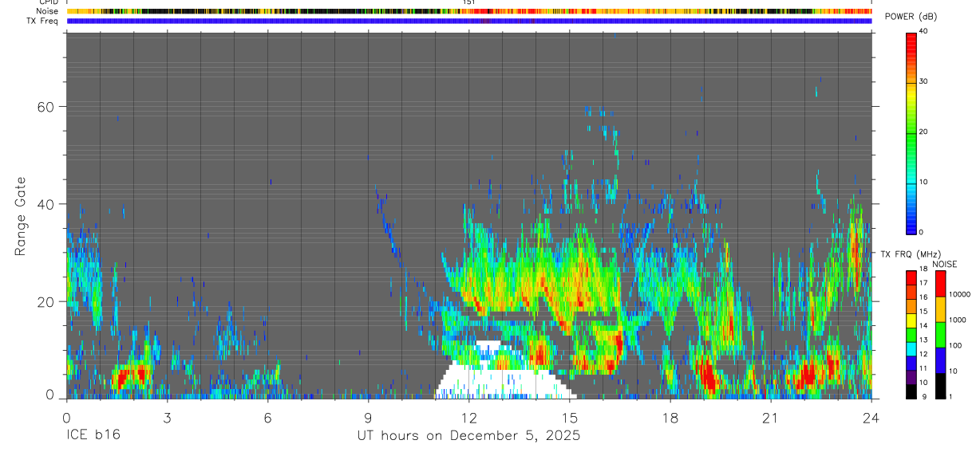This screenshot has width=980, height=452.
Task: Click the TX Freq row label at top
Action: [42, 21]
